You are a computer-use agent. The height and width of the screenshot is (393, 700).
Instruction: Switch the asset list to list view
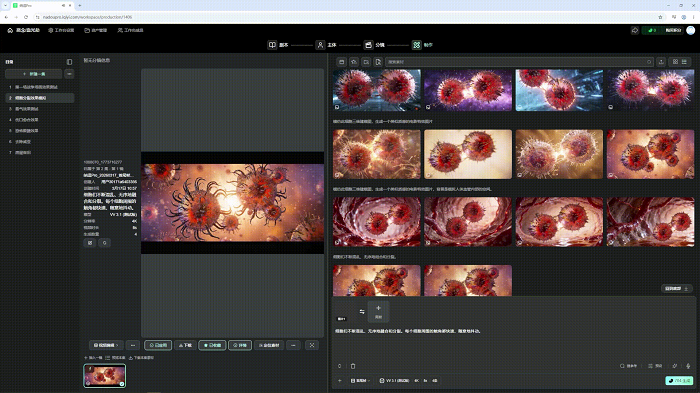pos(684,62)
